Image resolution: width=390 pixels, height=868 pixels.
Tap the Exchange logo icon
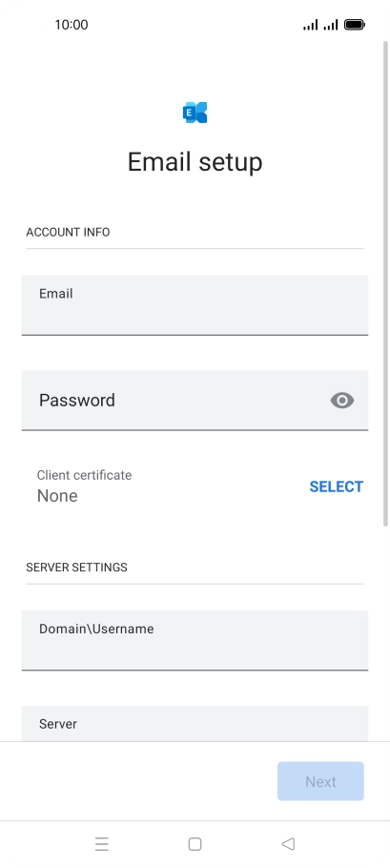195,113
